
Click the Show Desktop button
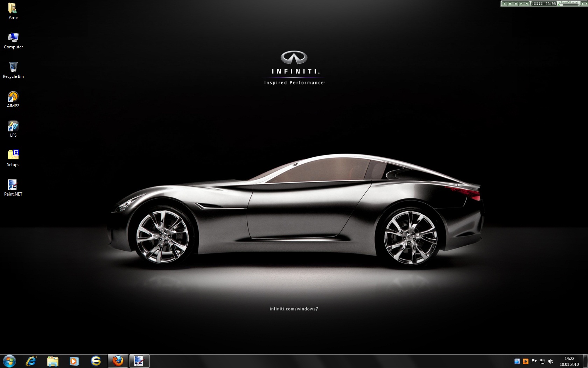pos(585,361)
